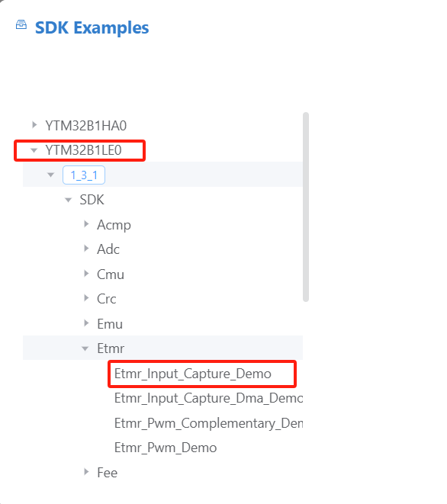Image resolution: width=447 pixels, height=504 pixels.
Task: Collapse the YTM32B1LE0 node arrow
Action: (x=34, y=150)
